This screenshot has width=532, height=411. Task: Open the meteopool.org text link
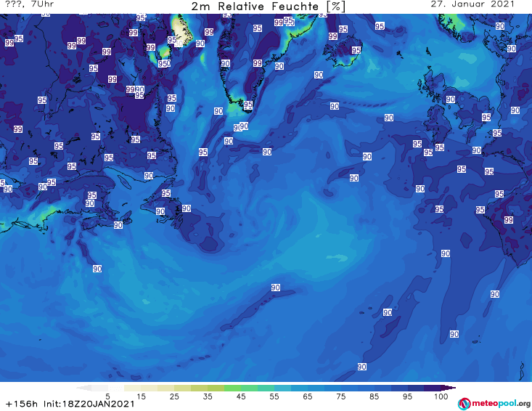(x=501, y=403)
